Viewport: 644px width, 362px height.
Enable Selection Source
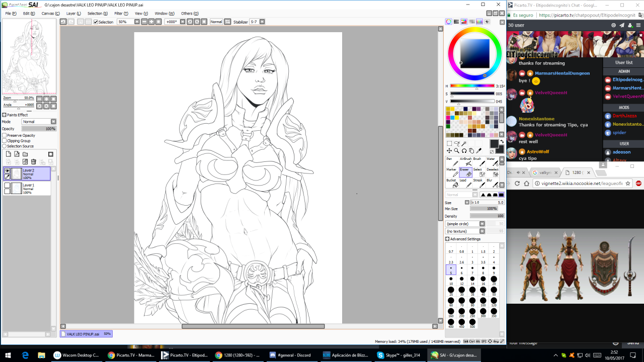pyautogui.click(x=5, y=146)
